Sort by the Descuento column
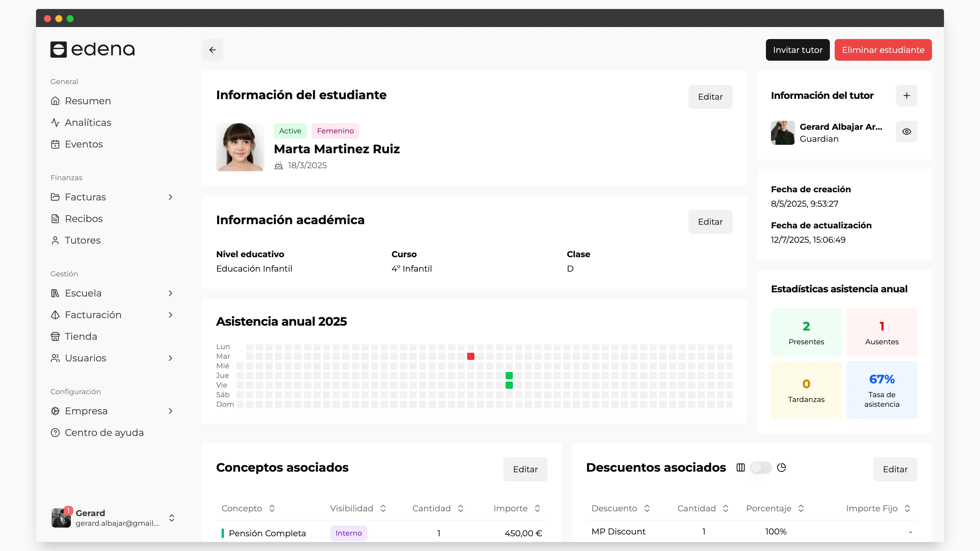 pos(621,508)
